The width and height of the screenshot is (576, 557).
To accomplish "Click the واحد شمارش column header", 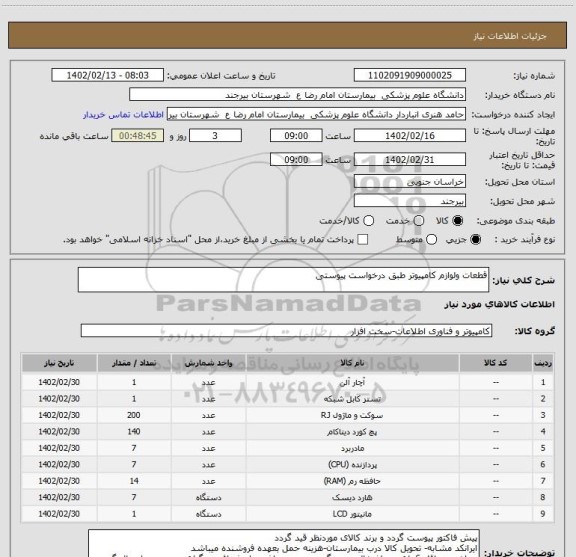I will pos(208,363).
